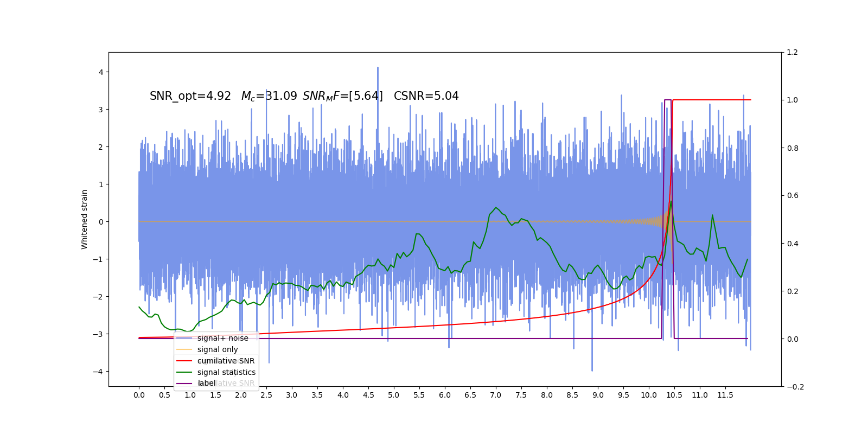Click right y-axis tick label 0.6
Screen dimensions: 868x434
tap(793, 196)
